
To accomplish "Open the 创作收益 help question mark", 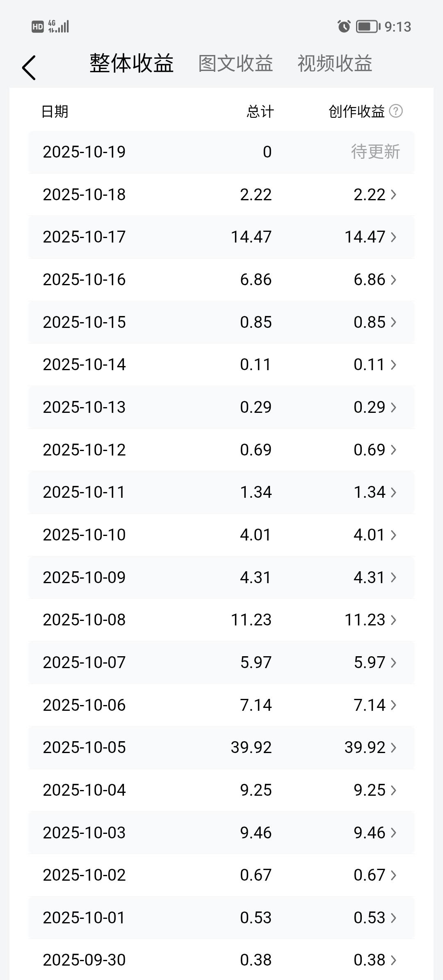I will point(396,111).
